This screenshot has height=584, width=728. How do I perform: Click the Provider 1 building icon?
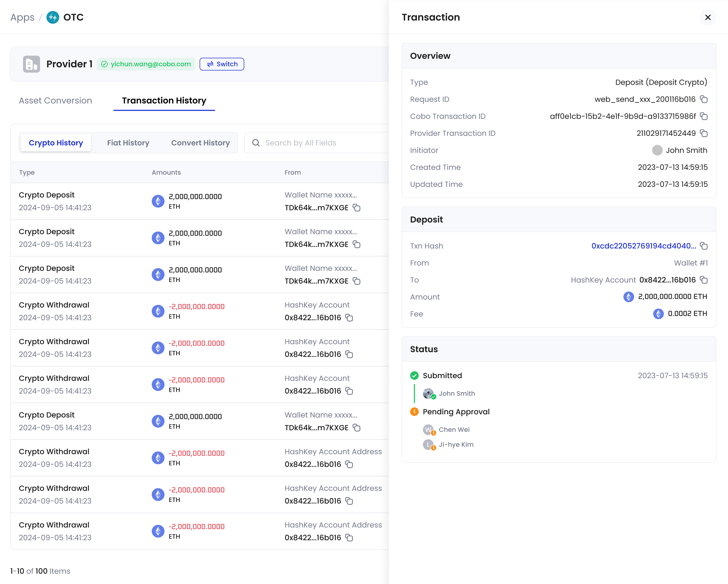click(x=31, y=64)
